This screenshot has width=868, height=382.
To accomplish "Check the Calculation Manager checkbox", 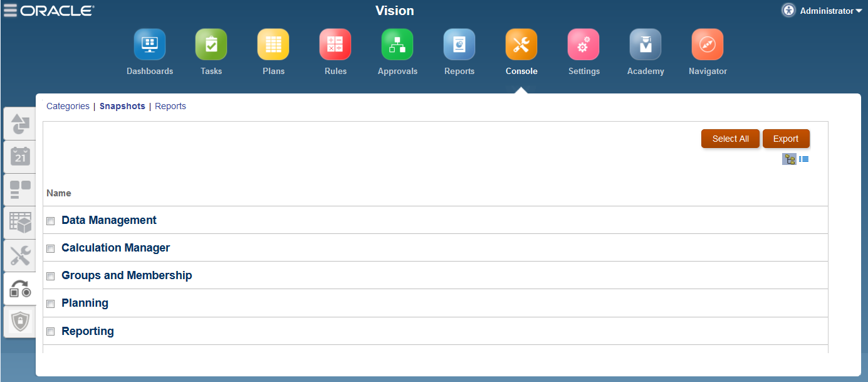I will tap(51, 249).
